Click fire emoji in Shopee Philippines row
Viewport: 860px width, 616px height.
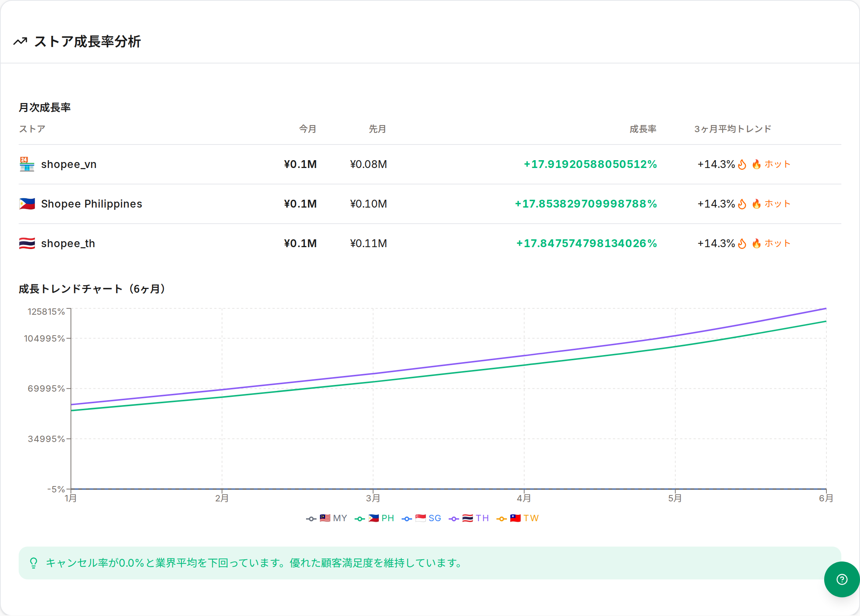click(757, 204)
